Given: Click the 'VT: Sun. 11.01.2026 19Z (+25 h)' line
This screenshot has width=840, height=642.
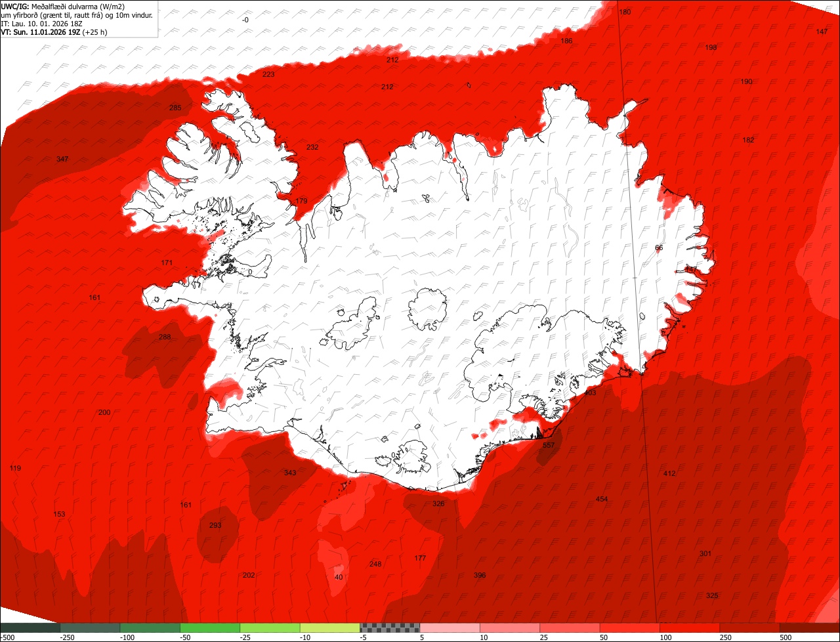Looking at the screenshot, I should pos(54,32).
